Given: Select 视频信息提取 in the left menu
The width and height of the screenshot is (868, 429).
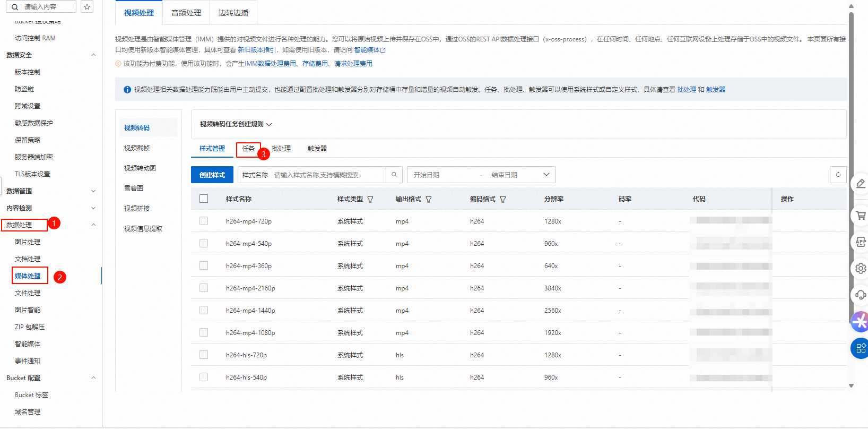Looking at the screenshot, I should [143, 229].
